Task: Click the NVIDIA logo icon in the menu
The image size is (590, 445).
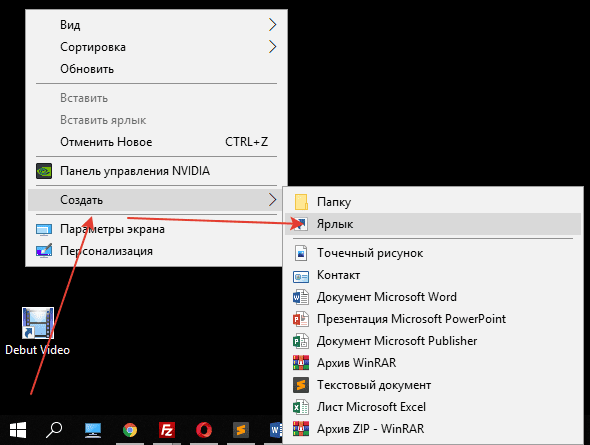Action: click(44, 171)
